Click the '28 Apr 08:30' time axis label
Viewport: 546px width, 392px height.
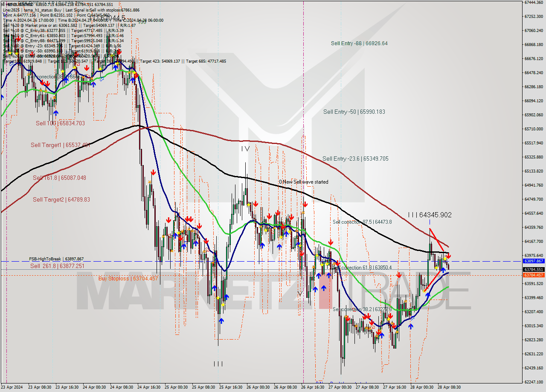point(448,387)
